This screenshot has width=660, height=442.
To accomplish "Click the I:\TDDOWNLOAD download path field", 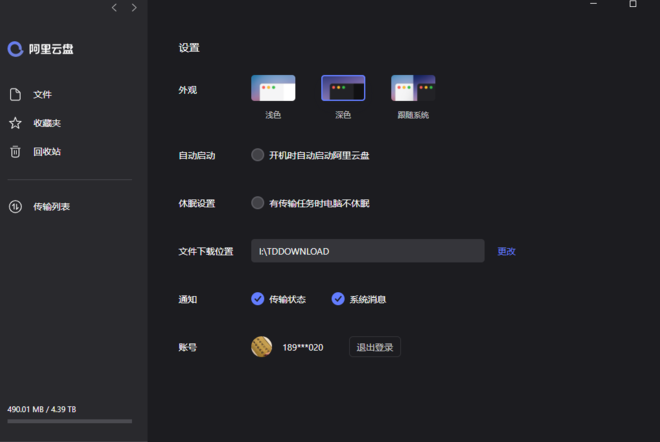I will [x=367, y=251].
